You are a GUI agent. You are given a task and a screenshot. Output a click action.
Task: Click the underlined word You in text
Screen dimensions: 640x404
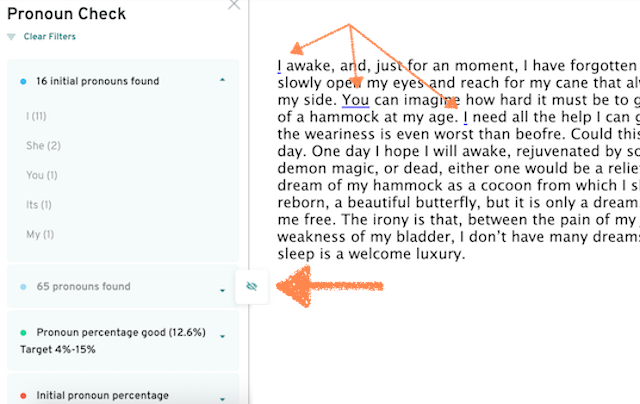(x=356, y=100)
